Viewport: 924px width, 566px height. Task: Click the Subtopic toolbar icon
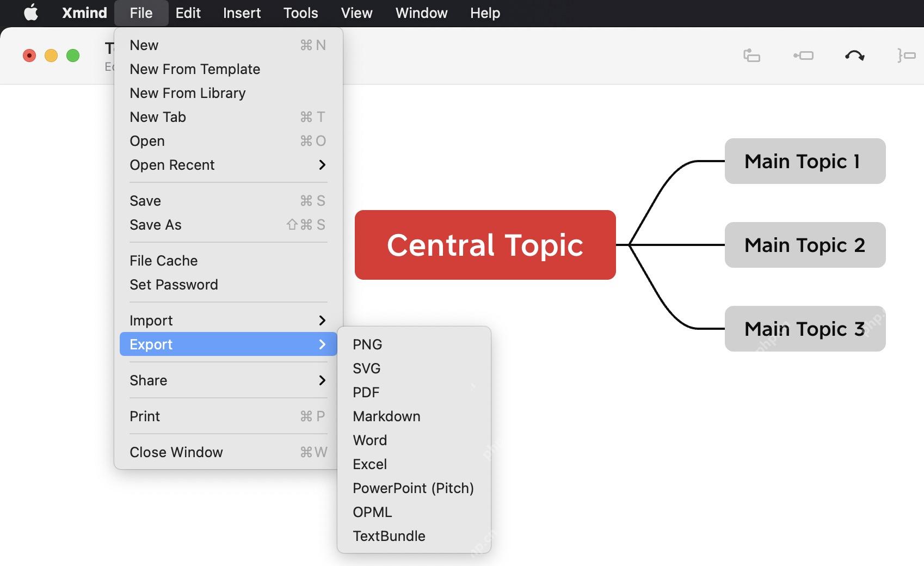(x=803, y=56)
